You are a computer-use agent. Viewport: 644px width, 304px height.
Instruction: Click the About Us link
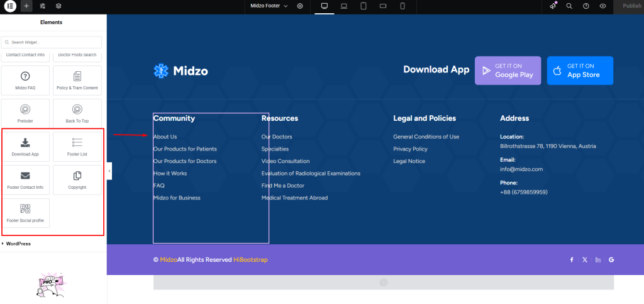click(x=165, y=137)
